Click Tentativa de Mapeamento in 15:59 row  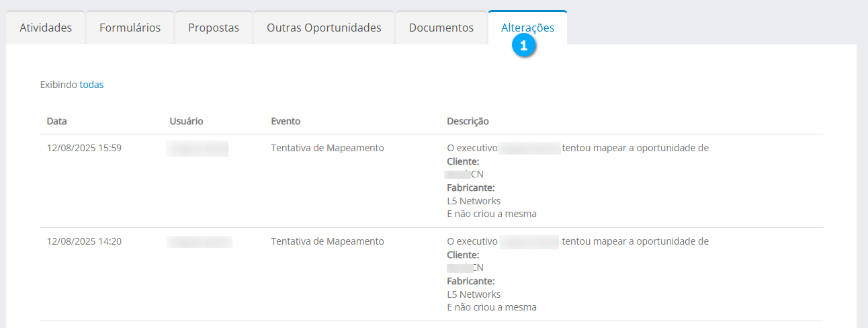[x=327, y=148]
